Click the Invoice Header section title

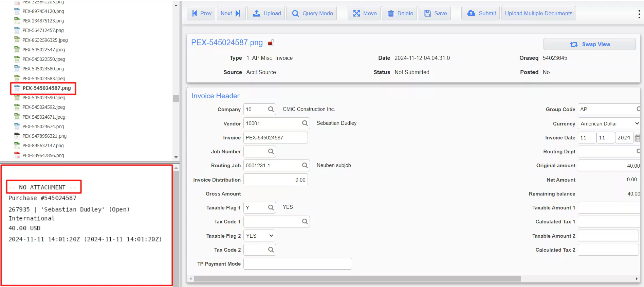pos(216,96)
